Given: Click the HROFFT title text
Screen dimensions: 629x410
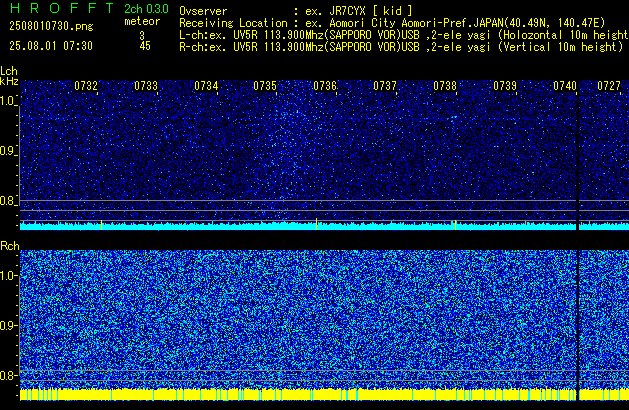Looking at the screenshot, I should click(62, 8).
